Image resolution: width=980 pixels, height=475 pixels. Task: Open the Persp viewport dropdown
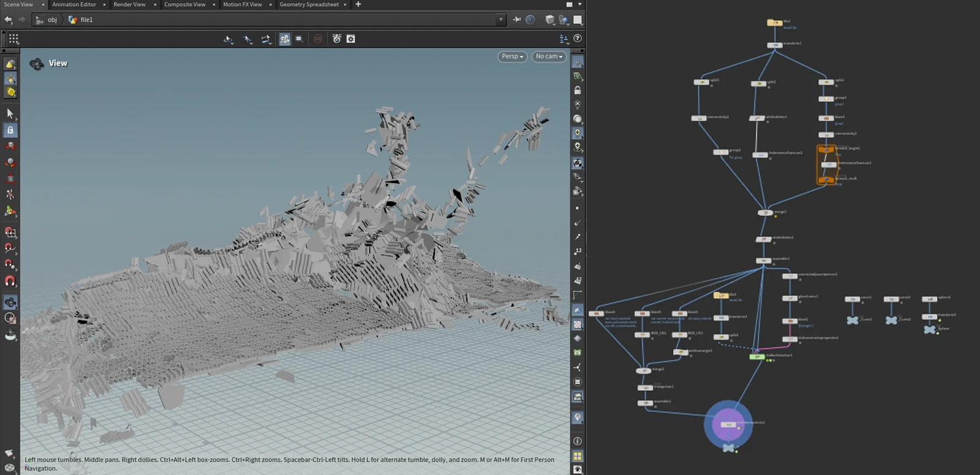[512, 56]
